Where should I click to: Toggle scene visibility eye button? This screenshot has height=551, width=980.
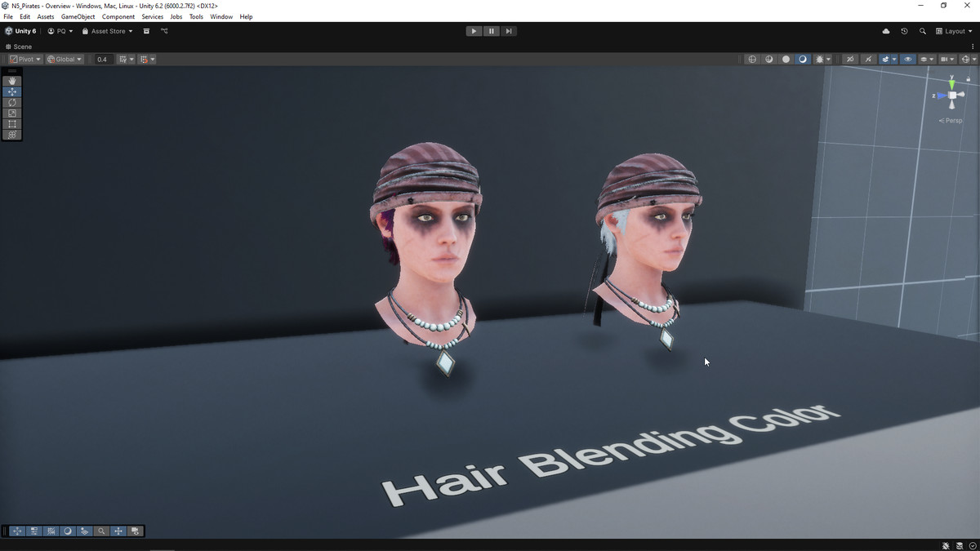point(907,60)
